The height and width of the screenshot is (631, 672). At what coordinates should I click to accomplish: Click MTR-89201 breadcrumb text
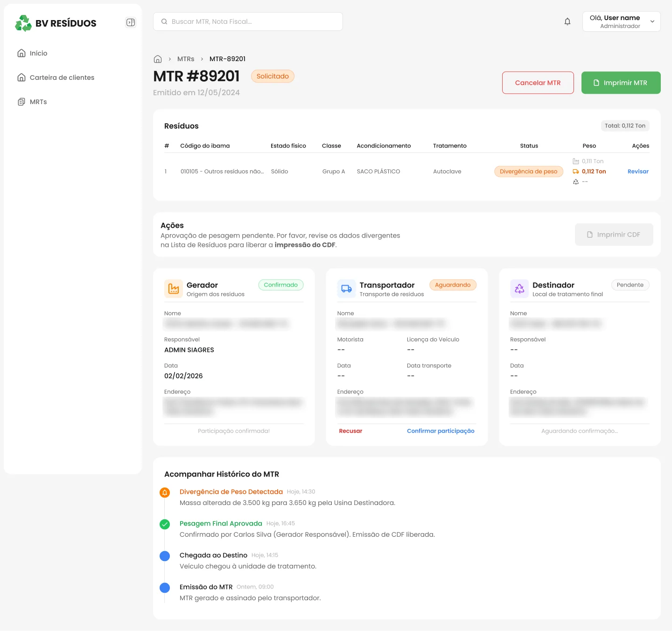point(227,59)
